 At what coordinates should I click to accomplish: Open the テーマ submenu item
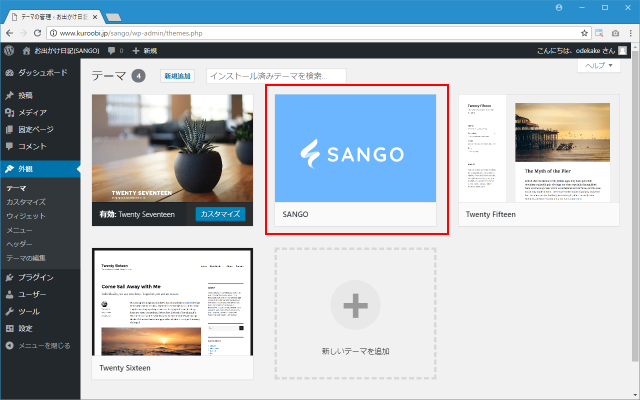(x=16, y=188)
